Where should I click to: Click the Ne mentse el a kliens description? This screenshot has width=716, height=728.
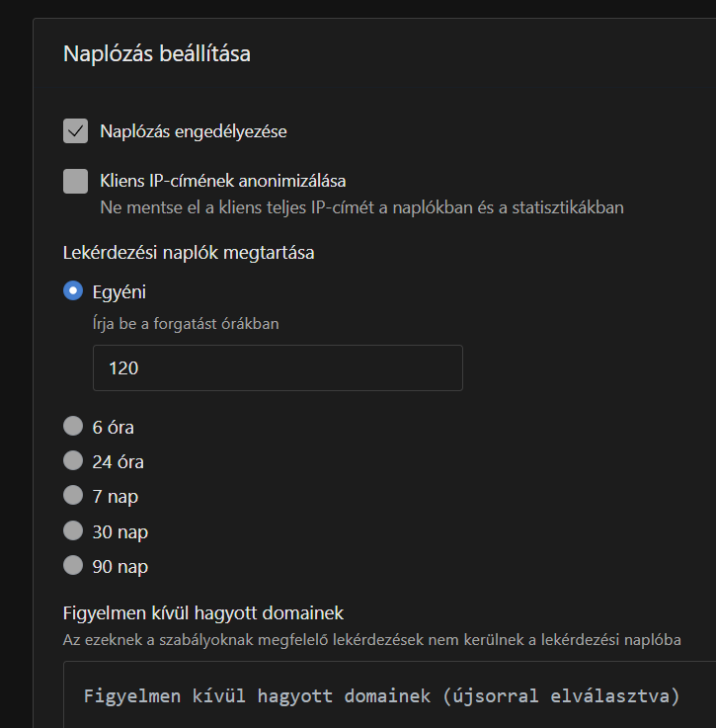click(x=361, y=208)
